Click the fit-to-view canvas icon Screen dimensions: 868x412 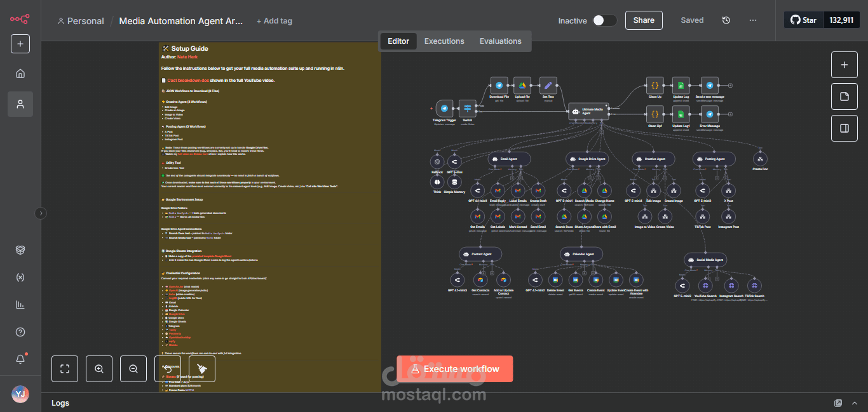pos(65,369)
